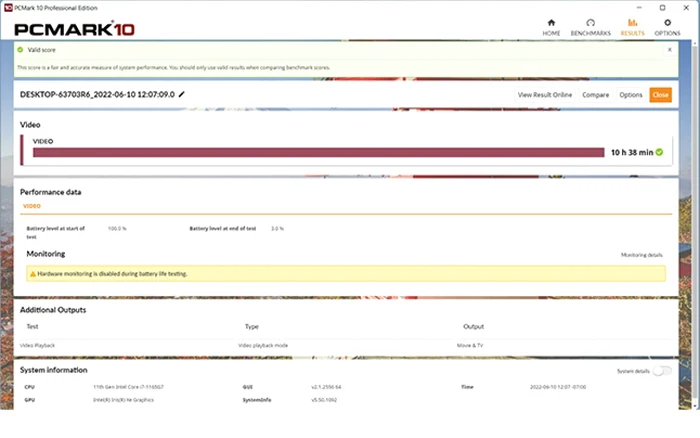The image size is (700, 438).
Task: Go to the Results section
Action: click(x=632, y=27)
